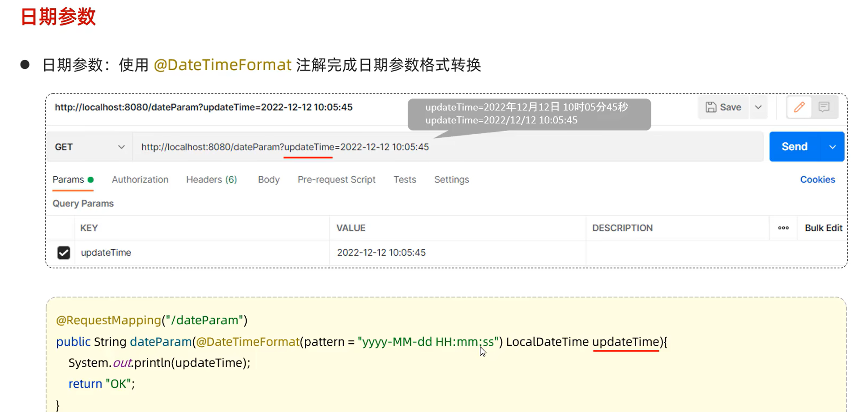Image resolution: width=868 pixels, height=412 pixels.
Task: Open the Cookies link
Action: tap(817, 179)
